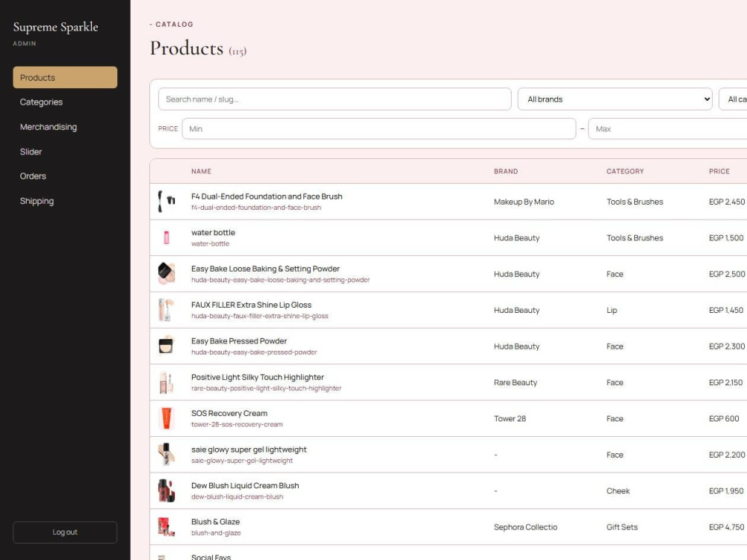The height and width of the screenshot is (560, 747).
Task: Click slug saie-glowy-super-gel-lightweight
Action: [x=242, y=461]
